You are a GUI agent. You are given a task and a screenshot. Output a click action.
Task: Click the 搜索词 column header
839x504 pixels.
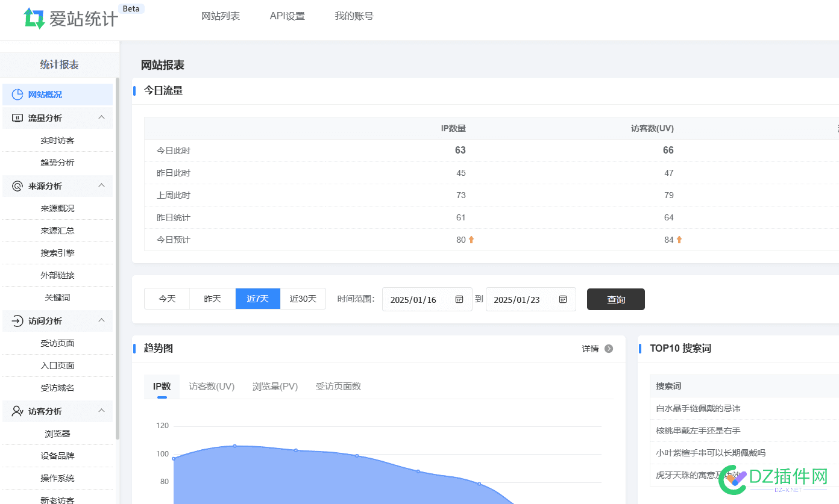click(x=668, y=386)
